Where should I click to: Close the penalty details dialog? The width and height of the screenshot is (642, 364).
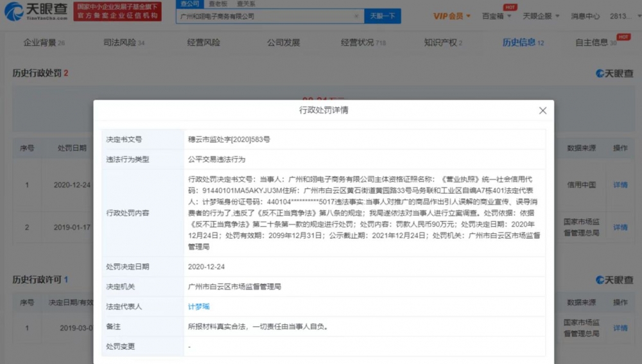click(542, 110)
